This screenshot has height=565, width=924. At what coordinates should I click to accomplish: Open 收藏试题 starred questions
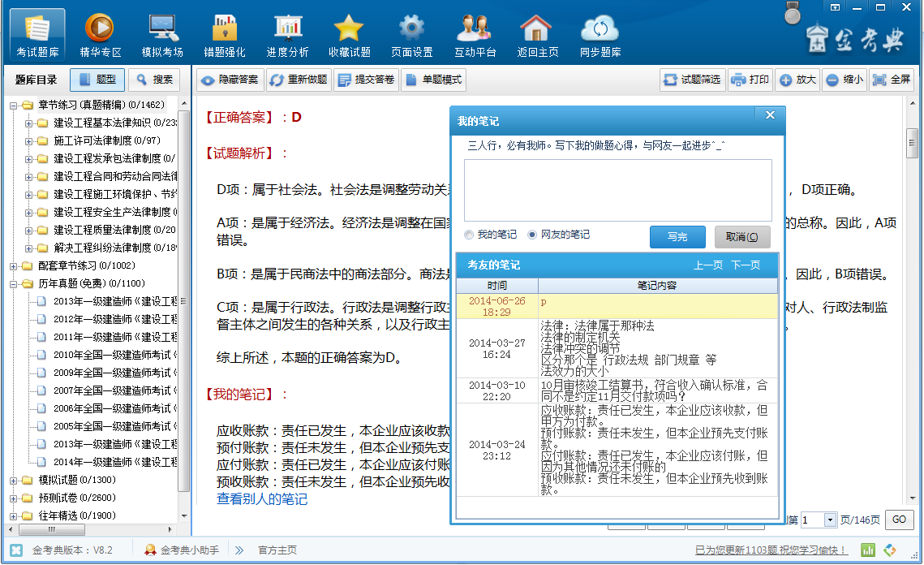point(350,35)
